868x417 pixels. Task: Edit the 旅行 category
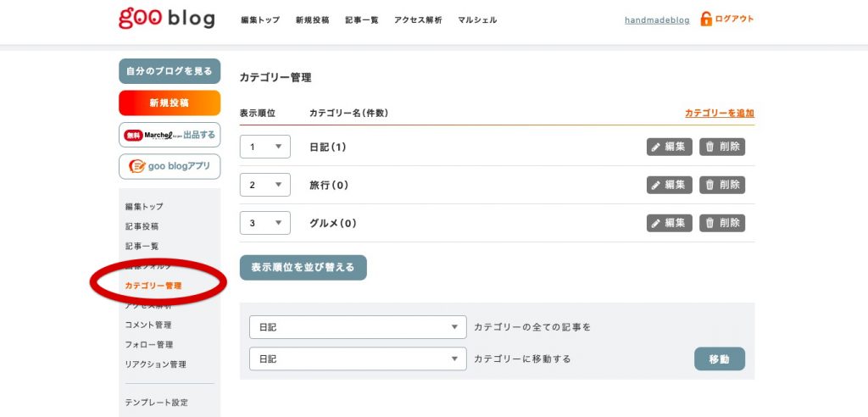(670, 185)
